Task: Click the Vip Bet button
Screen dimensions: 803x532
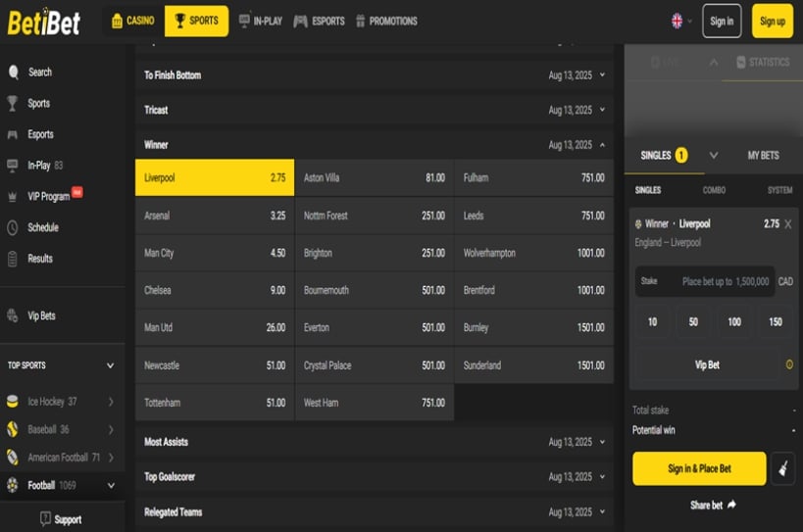Action: tap(707, 364)
